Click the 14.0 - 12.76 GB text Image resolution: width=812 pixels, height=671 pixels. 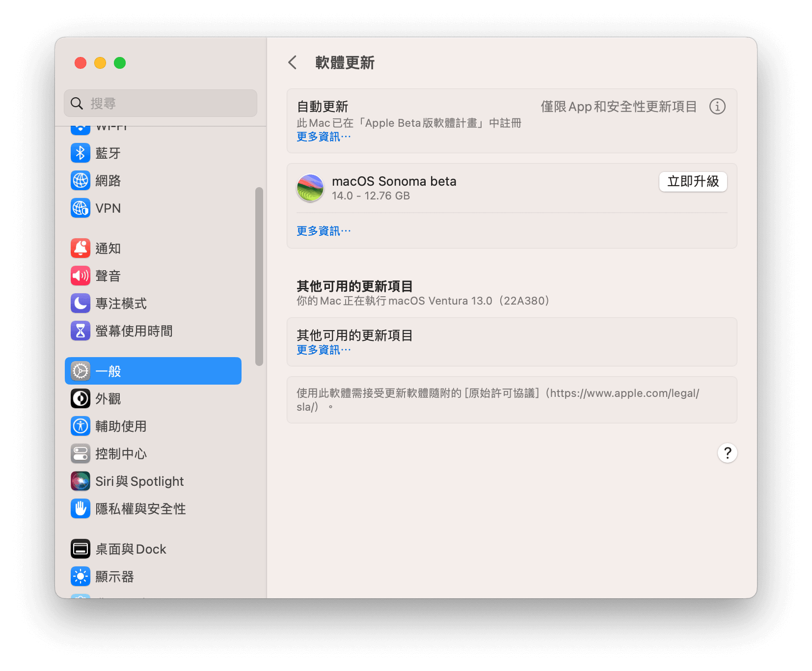[371, 196]
